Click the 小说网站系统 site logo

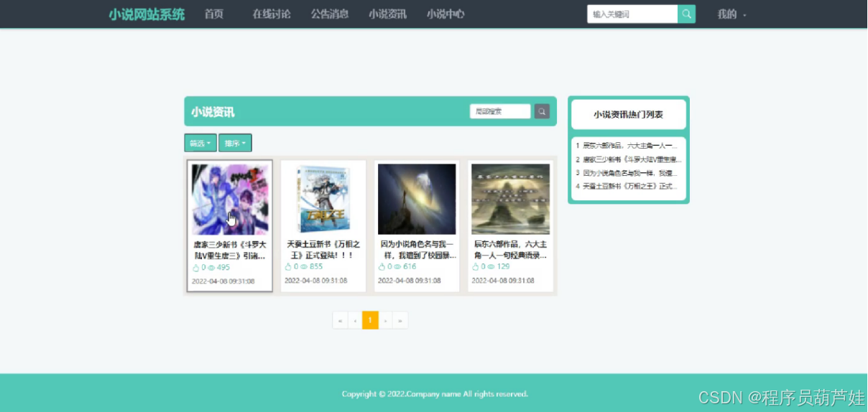(147, 14)
